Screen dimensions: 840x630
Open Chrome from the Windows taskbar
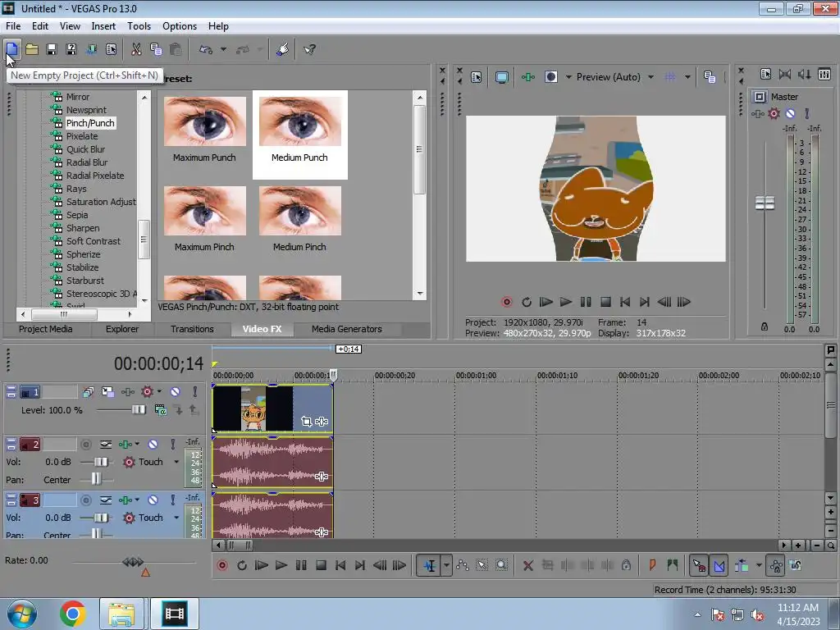(73, 614)
